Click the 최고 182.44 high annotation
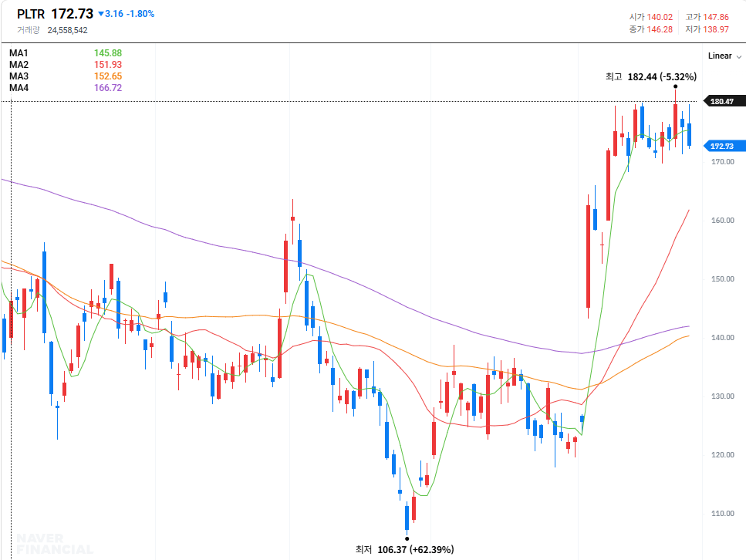This screenshot has height=560, width=746. click(x=651, y=76)
